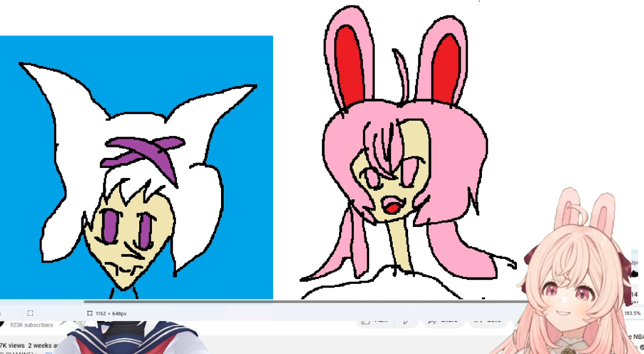The height and width of the screenshot is (354, 644).
Task: Click the 183.5% zoom level value
Action: pos(632,313)
